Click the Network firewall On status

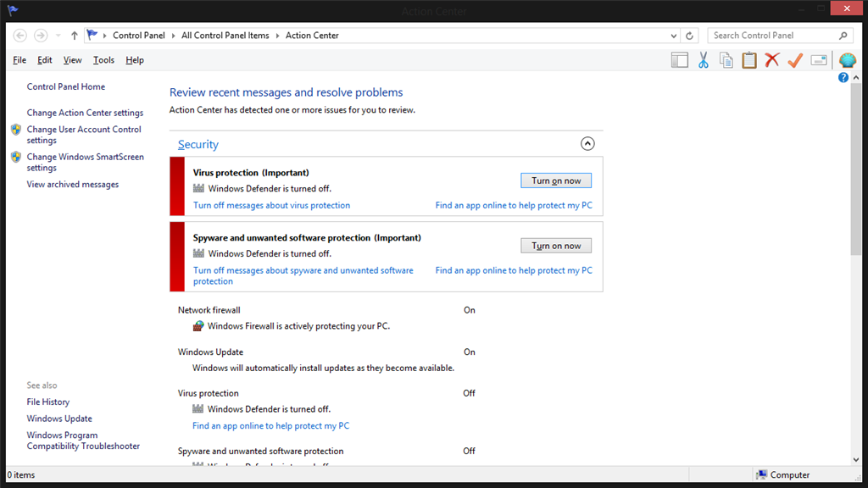pos(470,310)
